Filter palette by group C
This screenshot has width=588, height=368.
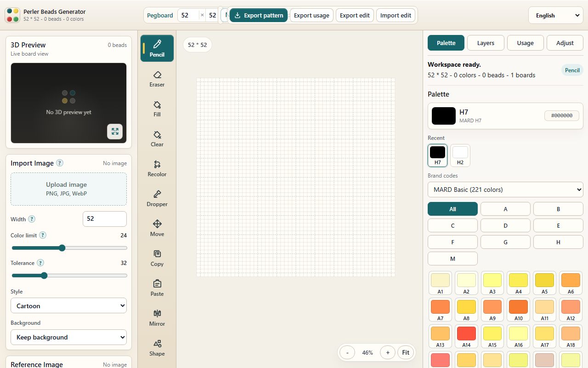point(452,225)
